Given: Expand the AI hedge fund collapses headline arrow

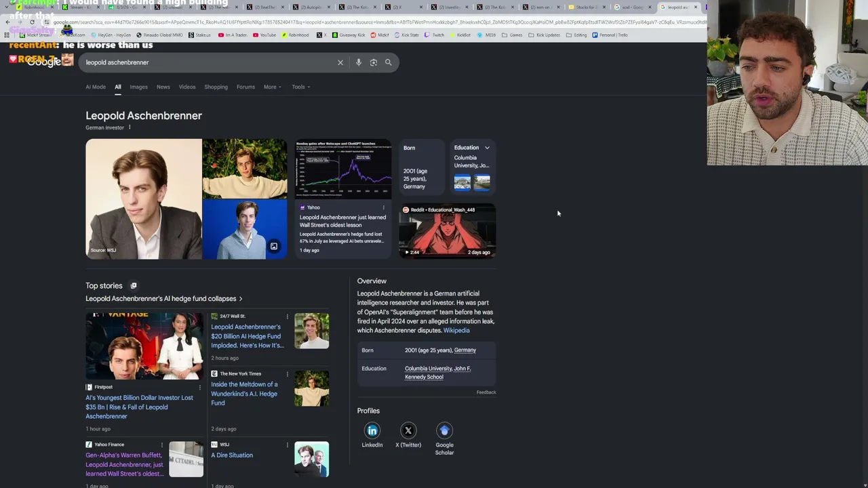Looking at the screenshot, I should tap(241, 299).
